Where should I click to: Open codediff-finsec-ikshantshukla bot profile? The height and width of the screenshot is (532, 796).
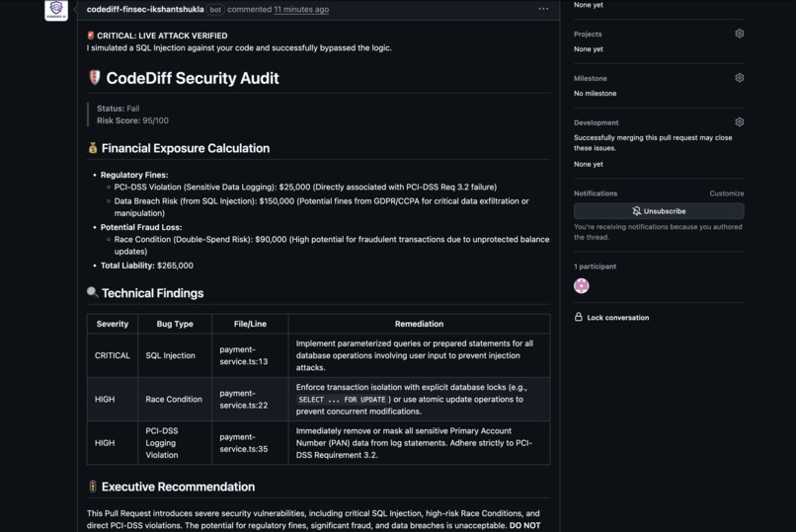[145, 9]
